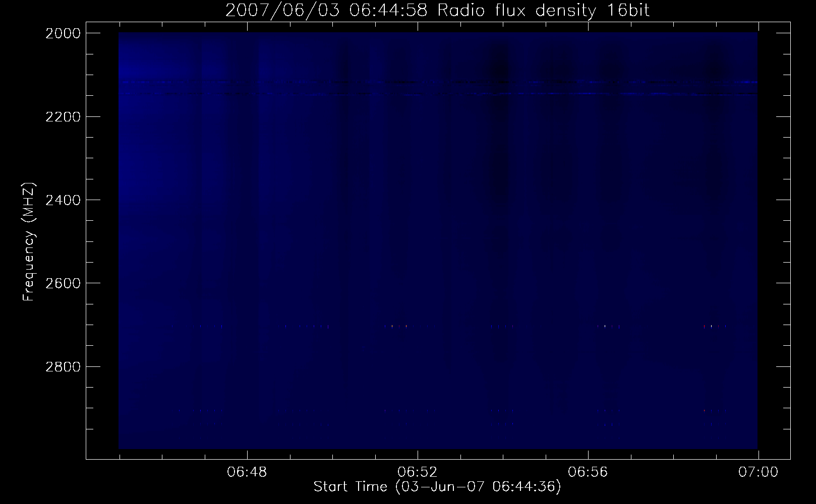Viewport: 816px width, 504px height.
Task: Click the 'Start Time (03-Jun-07 06:44:36)' label
Action: coord(437,487)
